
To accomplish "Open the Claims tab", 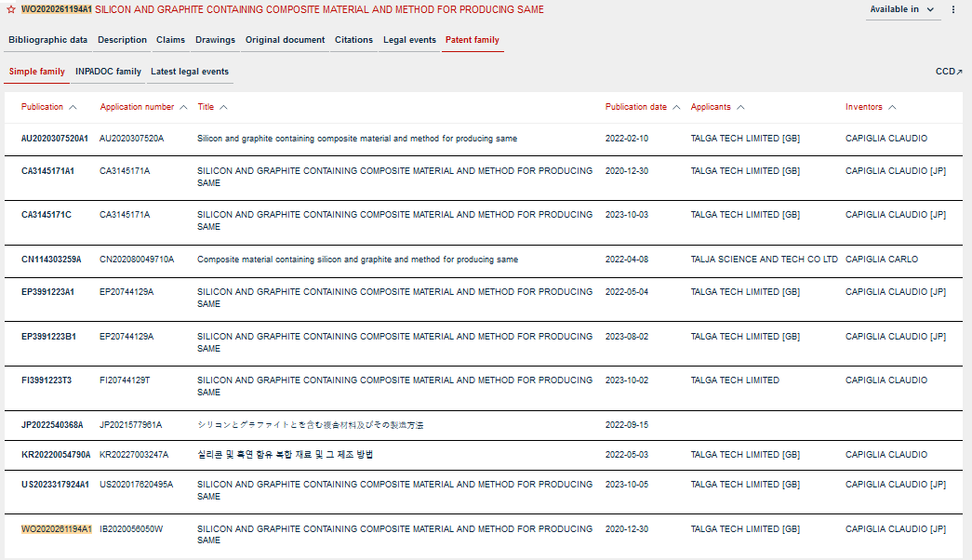I will point(170,40).
